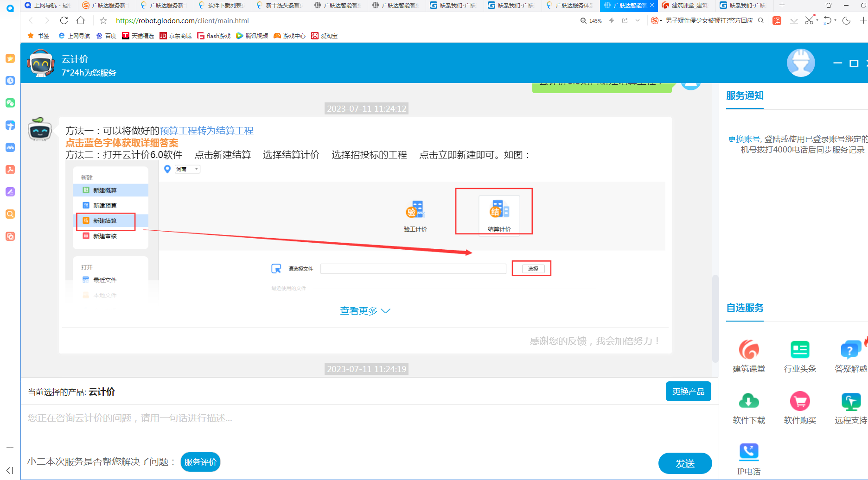Open the 百度 bookmark

[x=106, y=36]
